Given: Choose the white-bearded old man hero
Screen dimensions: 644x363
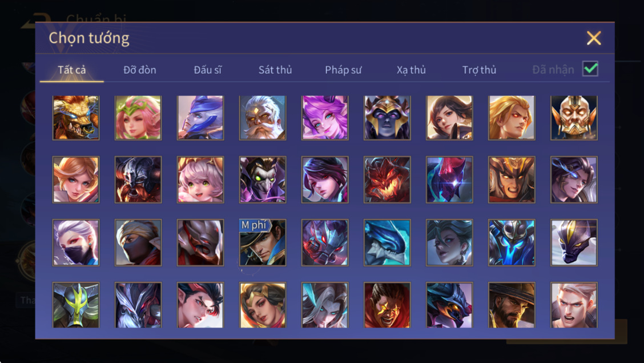Looking at the screenshot, I should 263,118.
